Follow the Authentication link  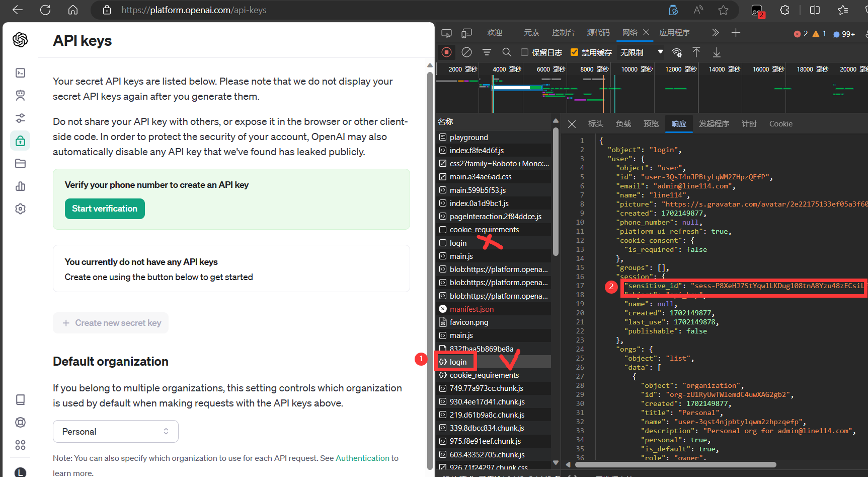pyautogui.click(x=362, y=458)
